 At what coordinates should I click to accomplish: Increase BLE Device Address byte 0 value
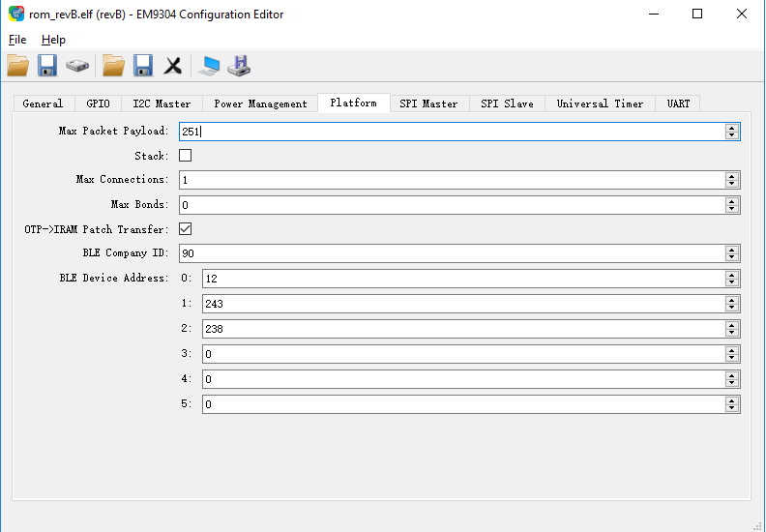(732, 275)
